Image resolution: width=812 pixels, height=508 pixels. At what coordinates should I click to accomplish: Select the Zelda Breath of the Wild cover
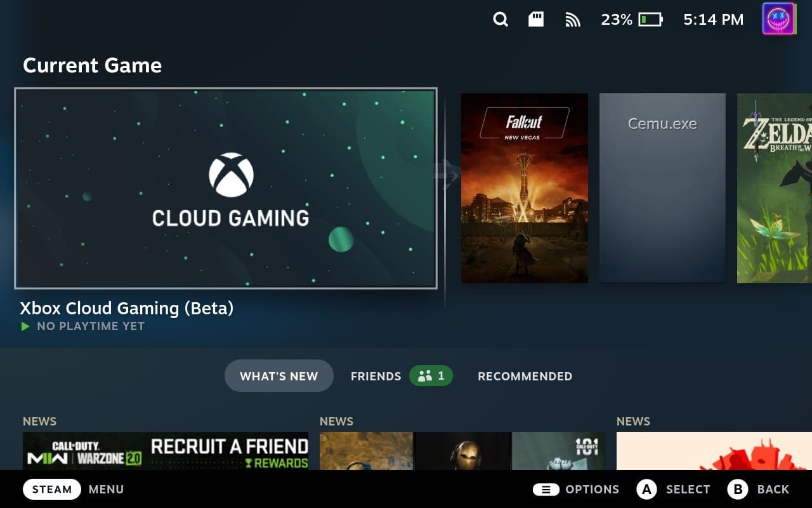pos(775,188)
